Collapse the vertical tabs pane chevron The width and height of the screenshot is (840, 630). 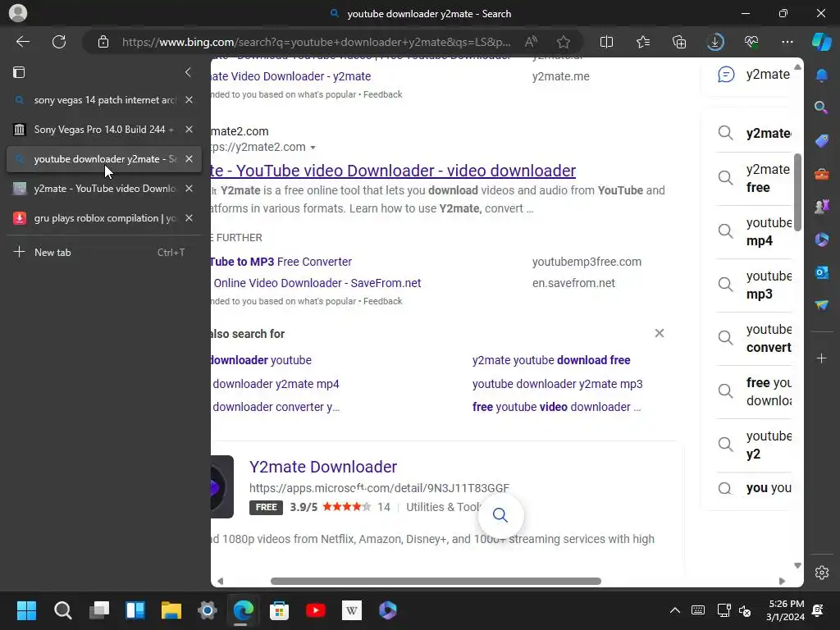[188, 72]
